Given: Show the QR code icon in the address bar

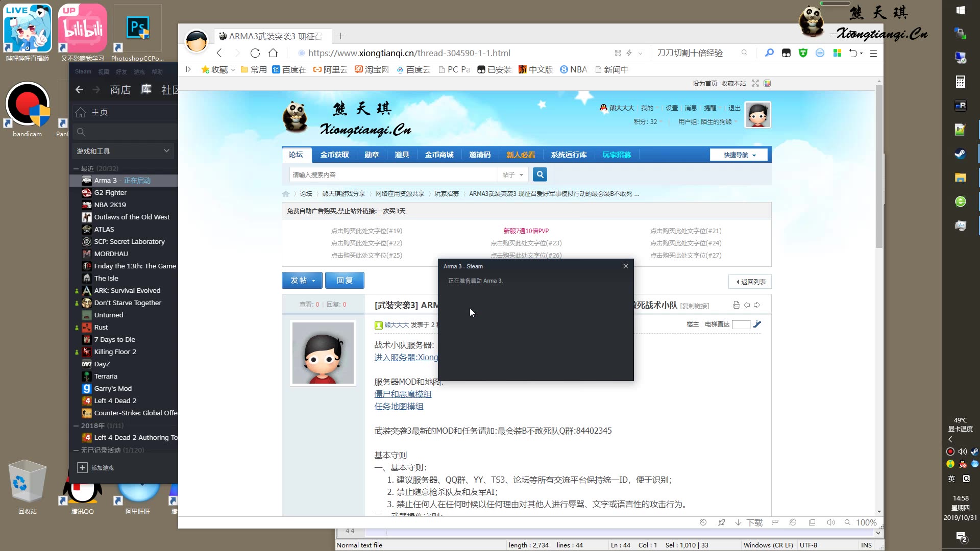Looking at the screenshot, I should 618,53.
